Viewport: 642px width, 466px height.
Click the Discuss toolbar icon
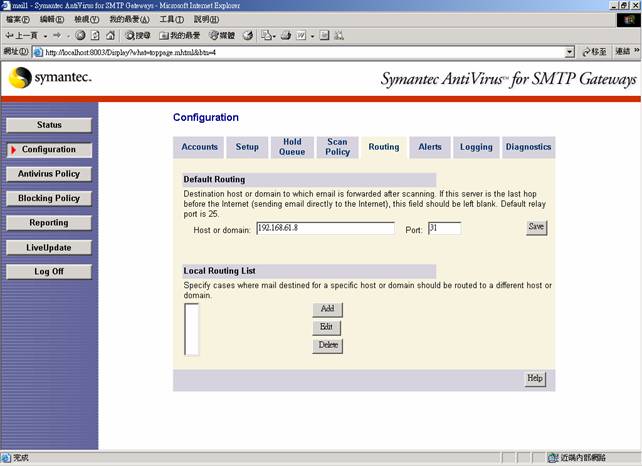click(324, 36)
